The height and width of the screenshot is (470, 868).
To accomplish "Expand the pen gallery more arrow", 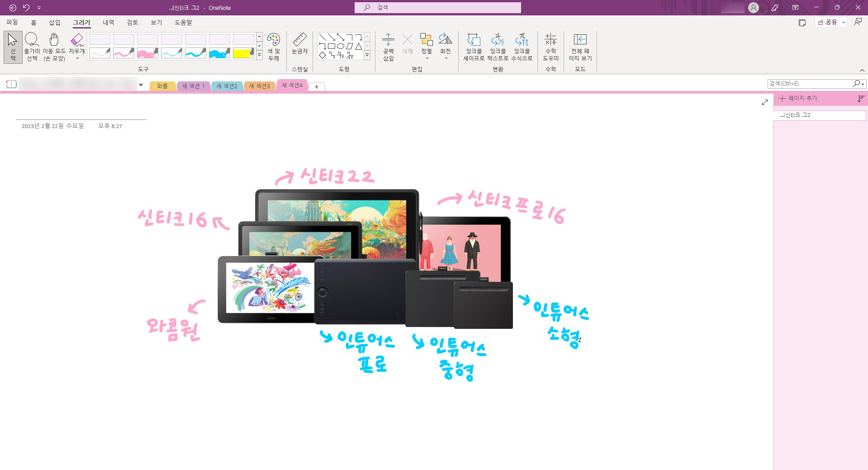I will (259, 55).
